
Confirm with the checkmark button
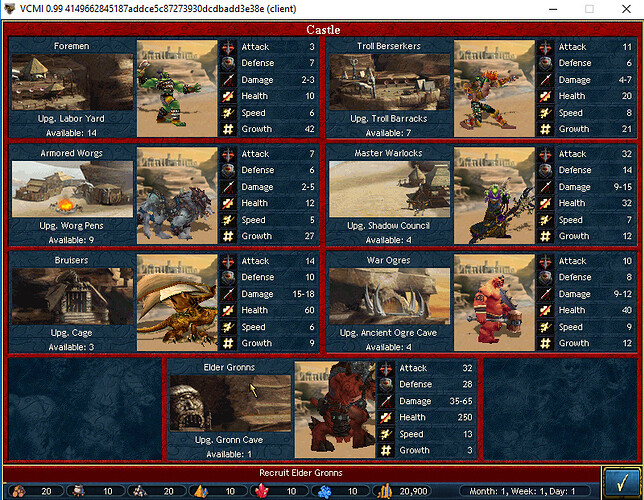pos(622,483)
